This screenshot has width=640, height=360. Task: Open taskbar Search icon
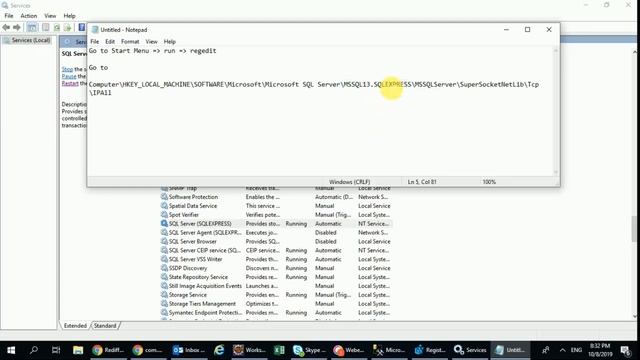coord(34,350)
